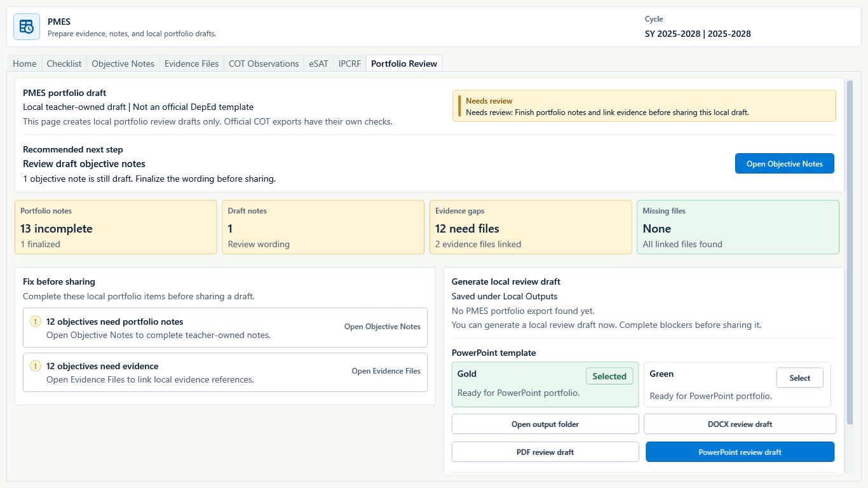The width and height of the screenshot is (868, 488).
Task: Switch to the Home tab
Action: (25, 64)
